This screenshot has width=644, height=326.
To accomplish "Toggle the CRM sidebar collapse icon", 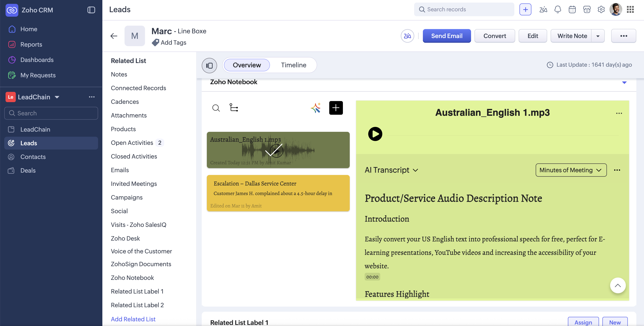I will pos(91,10).
